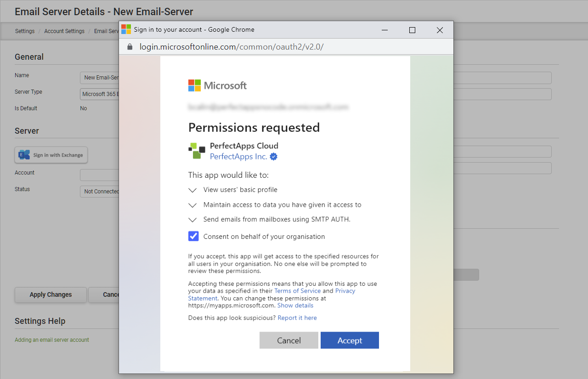Click Apply Changes in Email Server Details
Image resolution: width=588 pixels, height=379 pixels.
coord(51,295)
